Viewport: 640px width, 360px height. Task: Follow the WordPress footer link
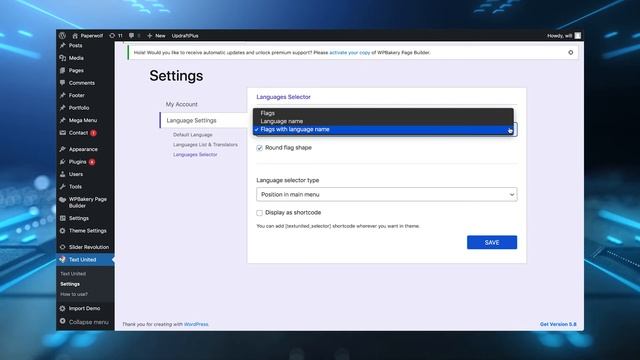click(196, 324)
